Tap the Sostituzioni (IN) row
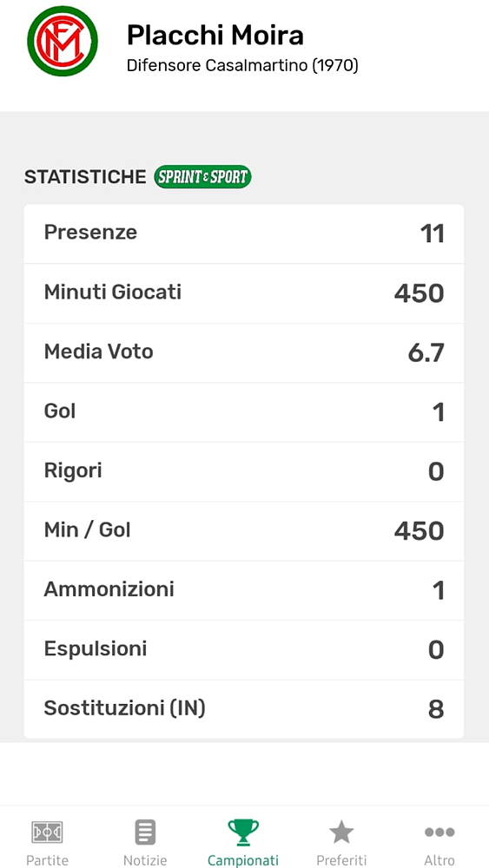The width and height of the screenshot is (489, 868). point(244,709)
